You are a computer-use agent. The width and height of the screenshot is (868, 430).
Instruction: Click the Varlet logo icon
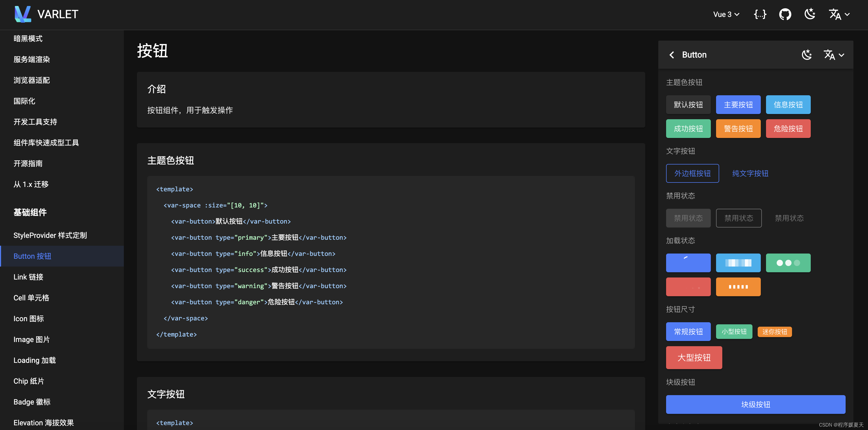[23, 14]
